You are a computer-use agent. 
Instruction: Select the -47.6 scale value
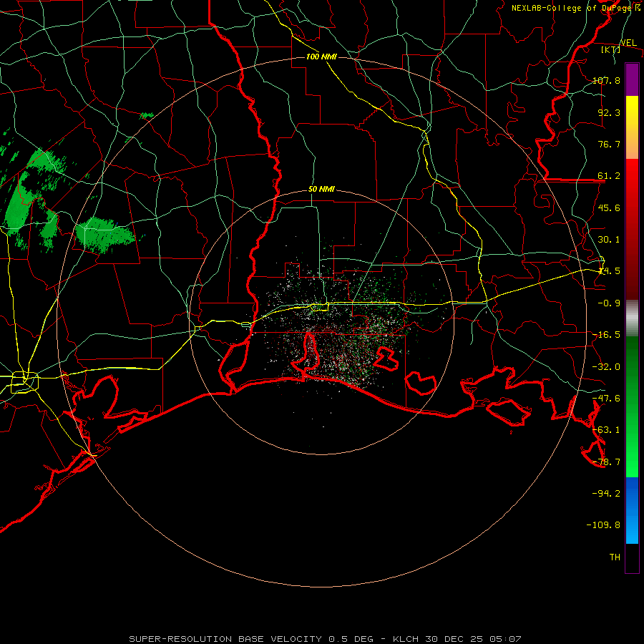click(x=606, y=399)
